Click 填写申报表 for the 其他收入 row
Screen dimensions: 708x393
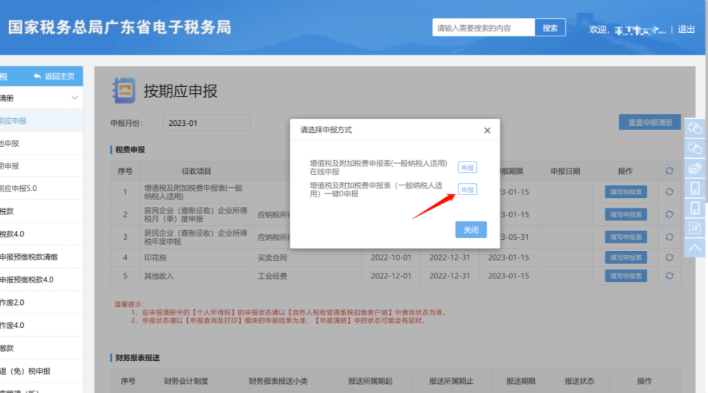(x=626, y=276)
